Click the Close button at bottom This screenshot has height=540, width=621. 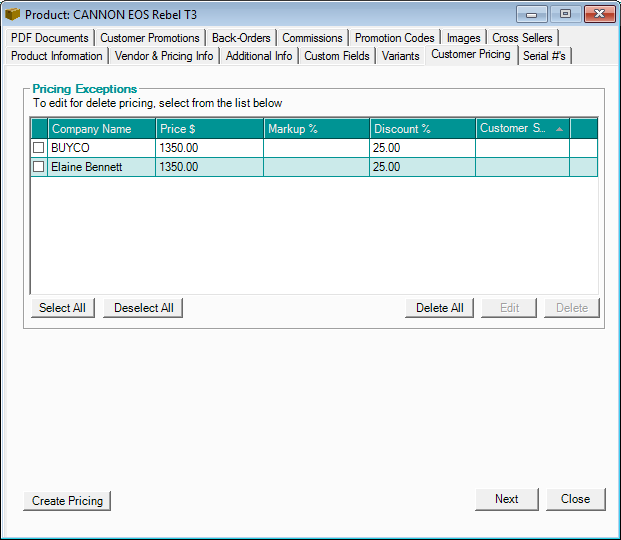575,499
